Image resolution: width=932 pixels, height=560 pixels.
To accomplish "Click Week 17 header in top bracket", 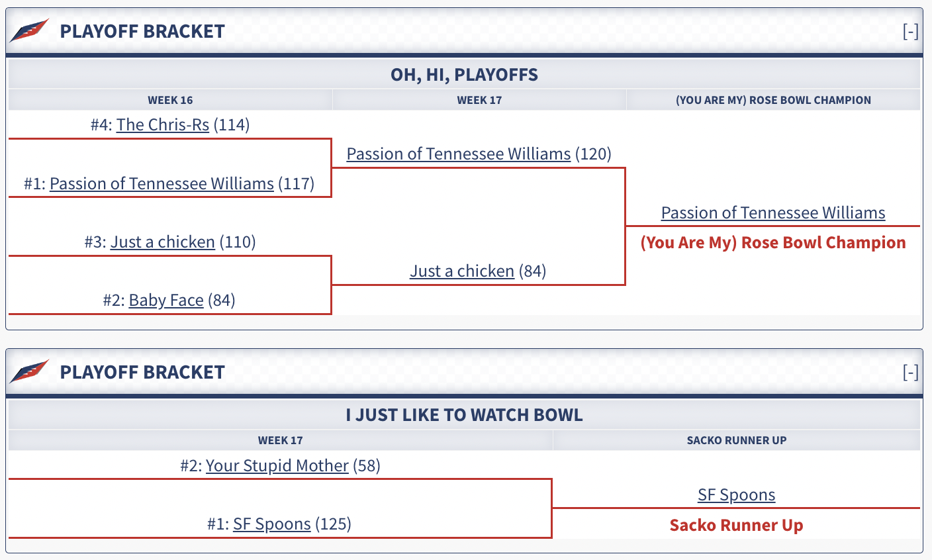I will (x=479, y=100).
